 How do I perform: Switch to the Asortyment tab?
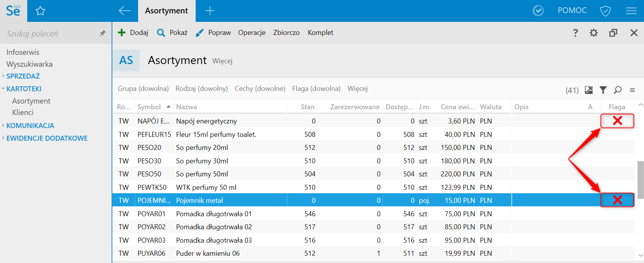[166, 11]
